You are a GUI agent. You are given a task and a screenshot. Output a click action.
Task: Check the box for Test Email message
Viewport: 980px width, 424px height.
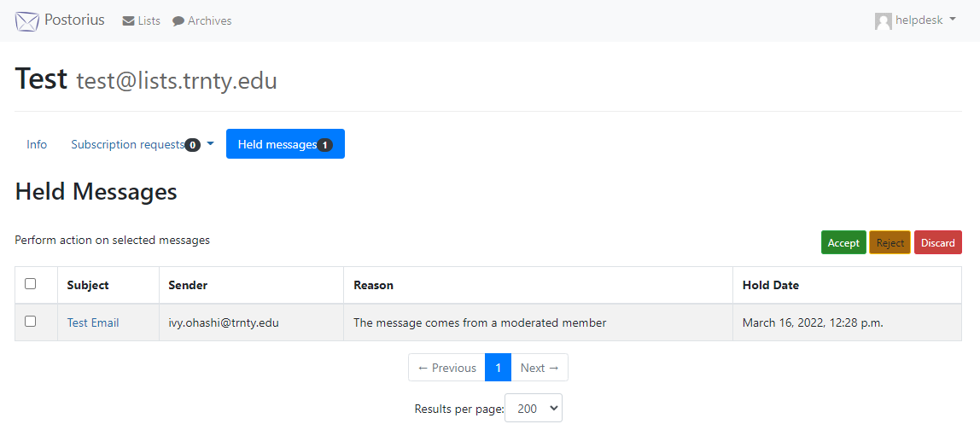[30, 322]
